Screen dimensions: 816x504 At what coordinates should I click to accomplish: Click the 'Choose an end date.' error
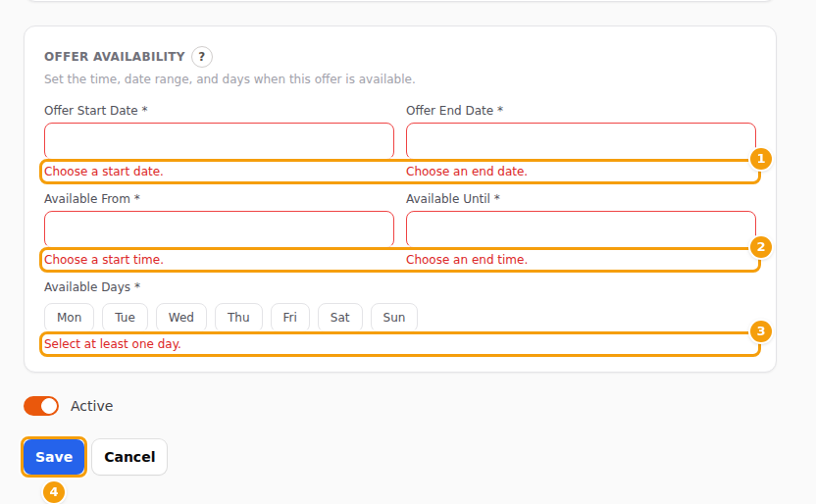466,172
